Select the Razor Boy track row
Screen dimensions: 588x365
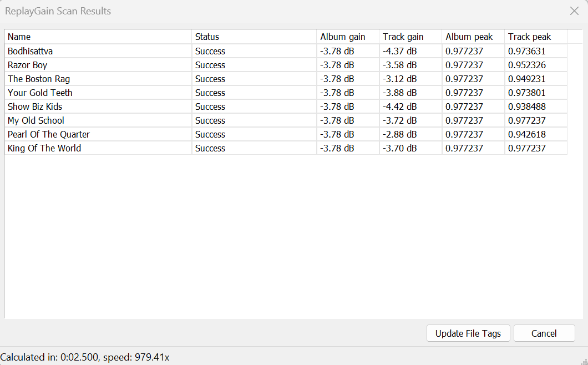286,65
